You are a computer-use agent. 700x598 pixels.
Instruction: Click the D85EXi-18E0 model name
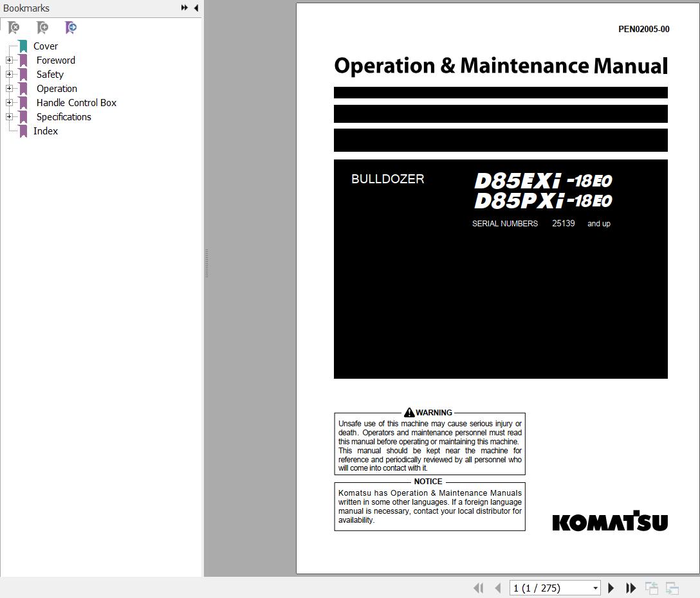pos(543,181)
